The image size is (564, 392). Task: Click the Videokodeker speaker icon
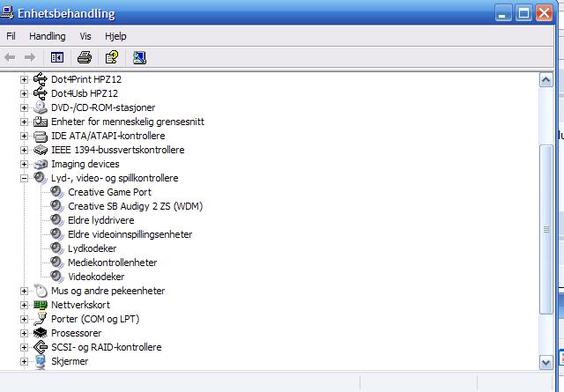coord(56,277)
